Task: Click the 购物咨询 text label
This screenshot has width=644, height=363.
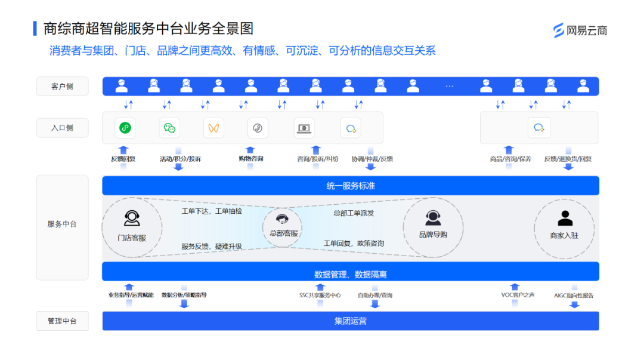Action: [250, 159]
